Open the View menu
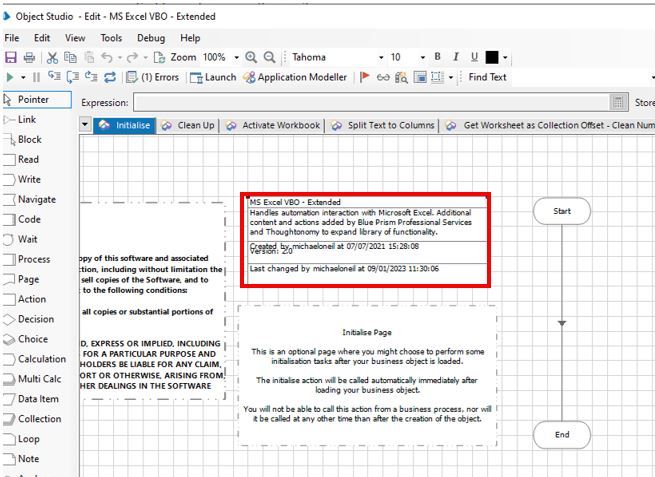The width and height of the screenshot is (655, 477). click(x=75, y=38)
